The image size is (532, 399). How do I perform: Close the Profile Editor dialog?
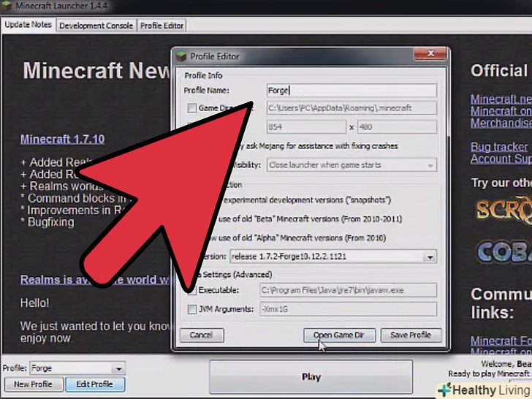tap(430, 53)
